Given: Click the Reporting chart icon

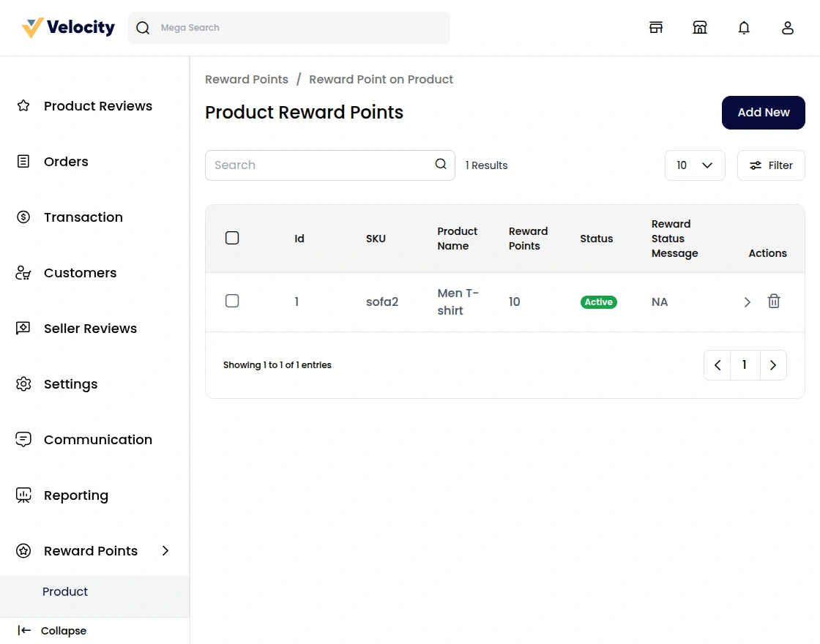Looking at the screenshot, I should pos(23,495).
